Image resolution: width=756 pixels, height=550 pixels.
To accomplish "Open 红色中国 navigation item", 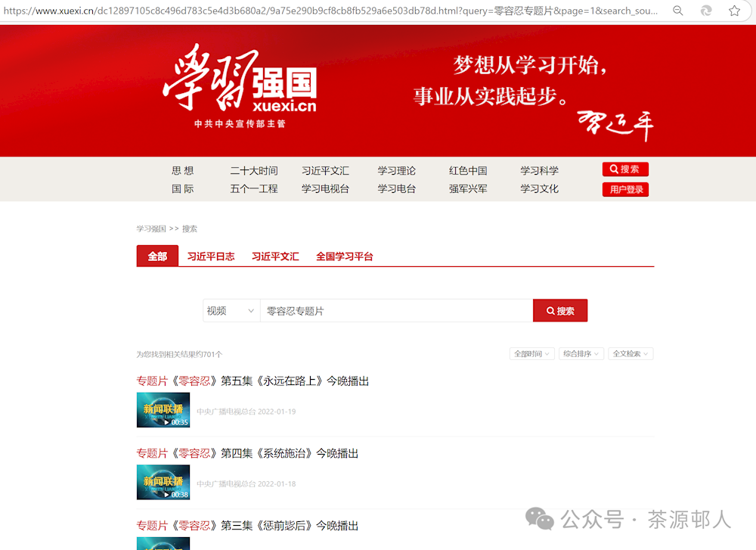I will point(468,171).
